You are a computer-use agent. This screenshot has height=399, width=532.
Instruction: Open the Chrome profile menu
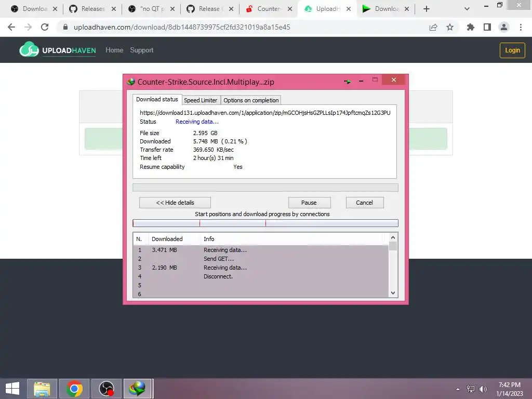coord(504,27)
